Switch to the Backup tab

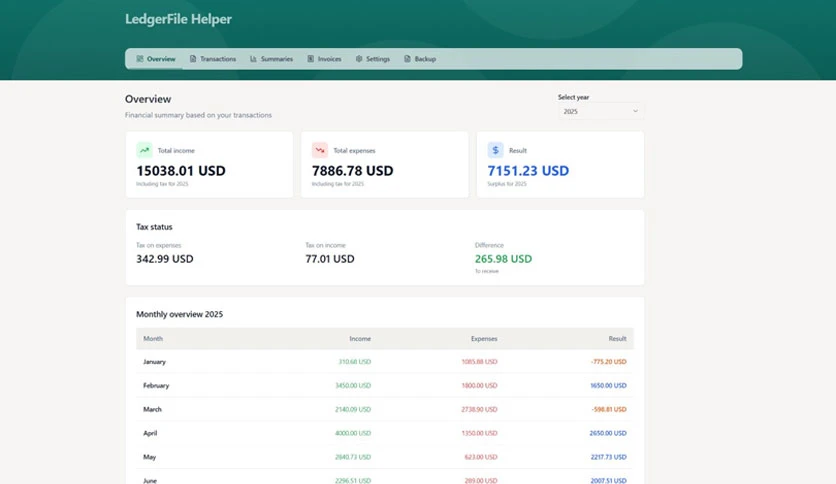[420, 59]
